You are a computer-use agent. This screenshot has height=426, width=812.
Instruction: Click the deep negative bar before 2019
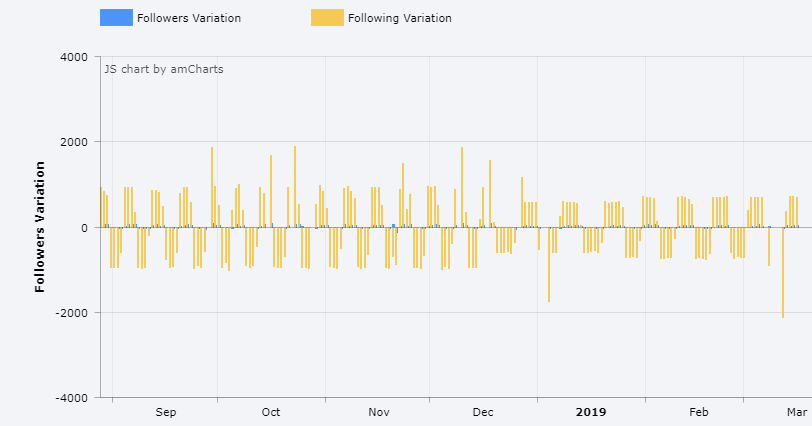549,264
